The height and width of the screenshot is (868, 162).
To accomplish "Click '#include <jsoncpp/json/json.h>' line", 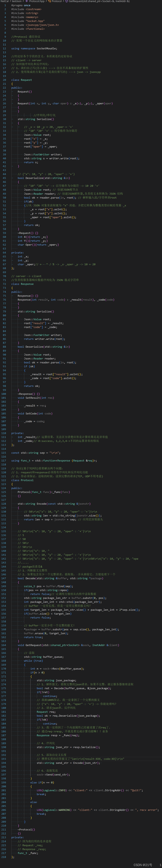I will click(x=35, y=25).
